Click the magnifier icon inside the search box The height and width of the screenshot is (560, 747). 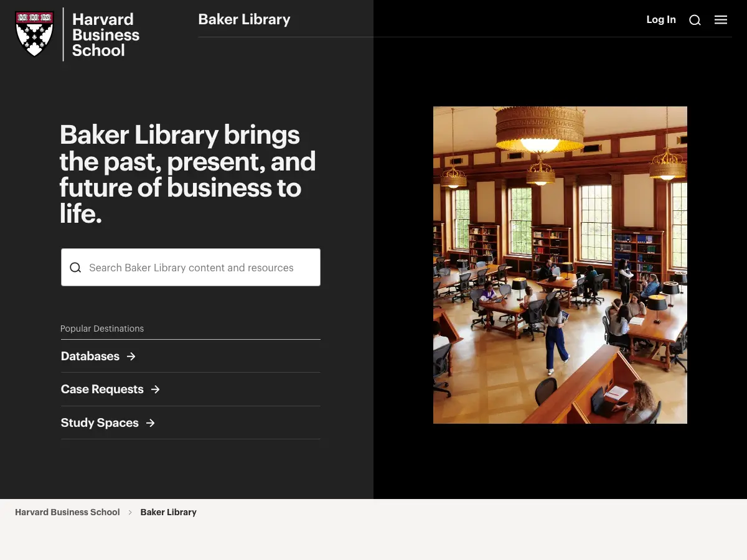click(x=75, y=268)
